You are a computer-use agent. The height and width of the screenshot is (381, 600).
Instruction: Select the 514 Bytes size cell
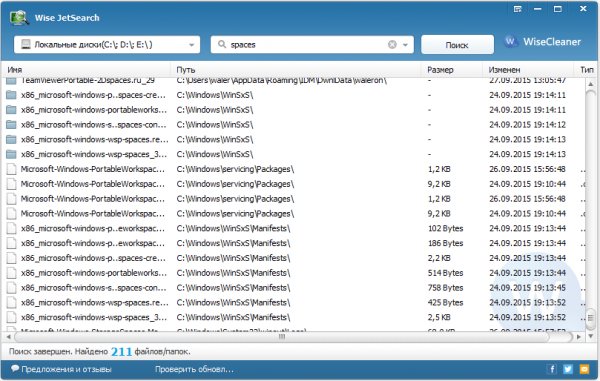(445, 273)
